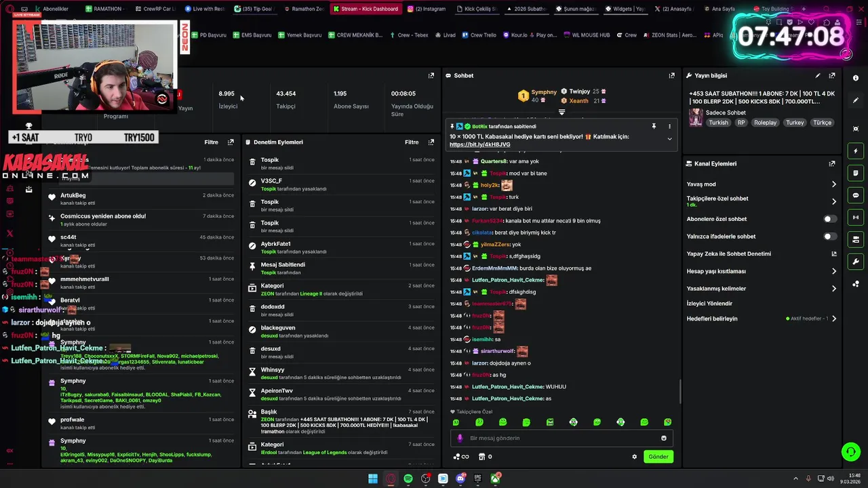Image resolution: width=868 pixels, height=488 pixels.
Task: Collapse the pinned message with chevron
Action: click(x=669, y=139)
